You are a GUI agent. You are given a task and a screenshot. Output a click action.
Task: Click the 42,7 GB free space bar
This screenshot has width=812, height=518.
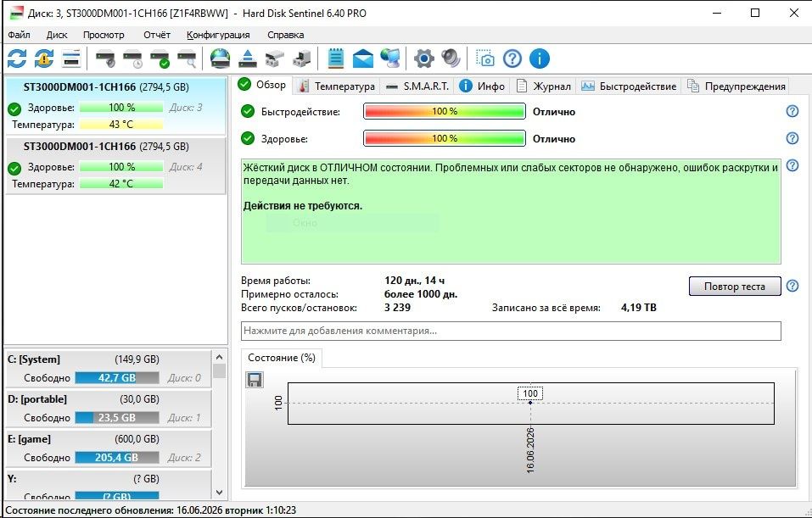click(x=117, y=378)
